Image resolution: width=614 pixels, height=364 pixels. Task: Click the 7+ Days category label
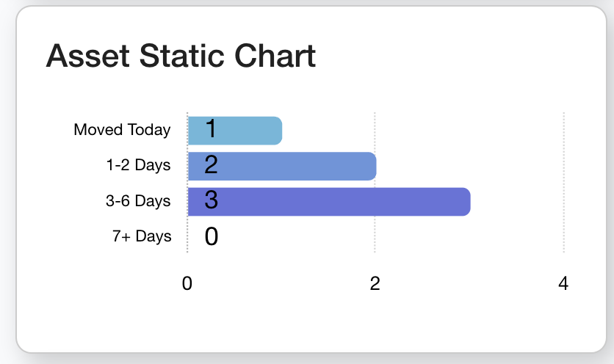(142, 236)
